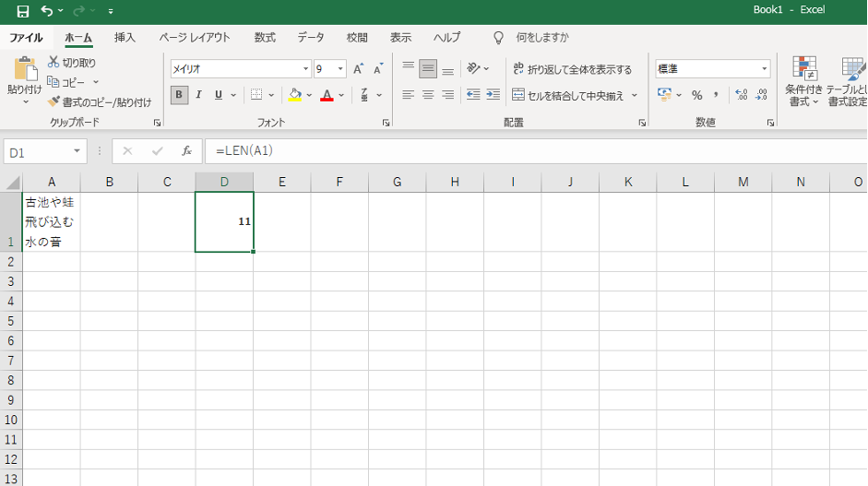
Task: Toggle Italic formatting button
Action: coord(199,95)
